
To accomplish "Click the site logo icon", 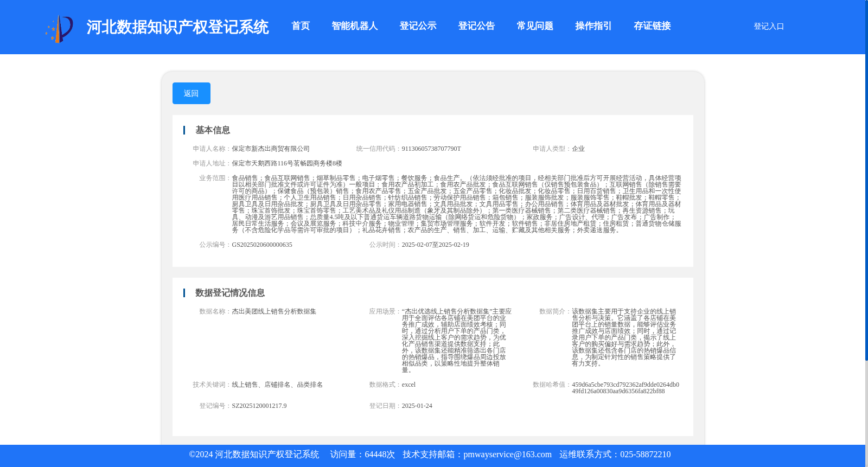I will pos(59,28).
